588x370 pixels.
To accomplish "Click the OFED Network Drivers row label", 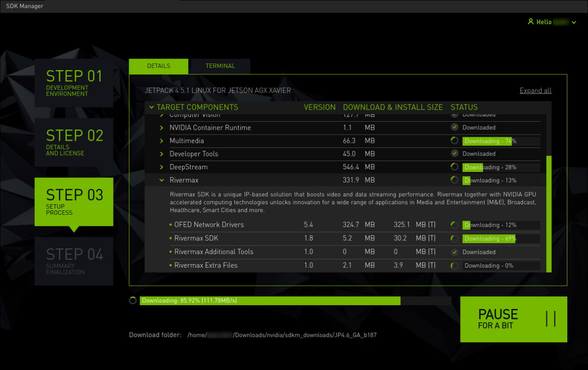I will pos(209,225).
